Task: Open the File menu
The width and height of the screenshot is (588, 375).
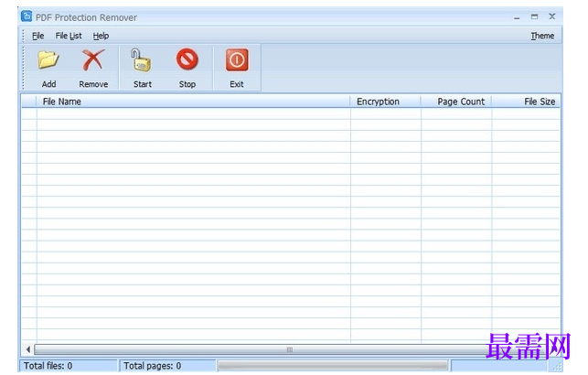Action: (x=37, y=36)
